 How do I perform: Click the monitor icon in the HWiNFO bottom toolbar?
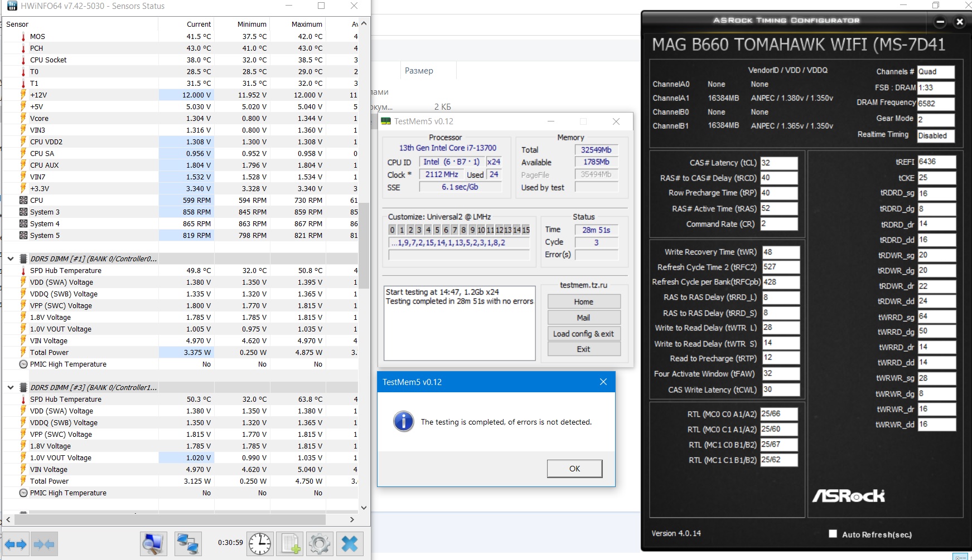point(153,544)
